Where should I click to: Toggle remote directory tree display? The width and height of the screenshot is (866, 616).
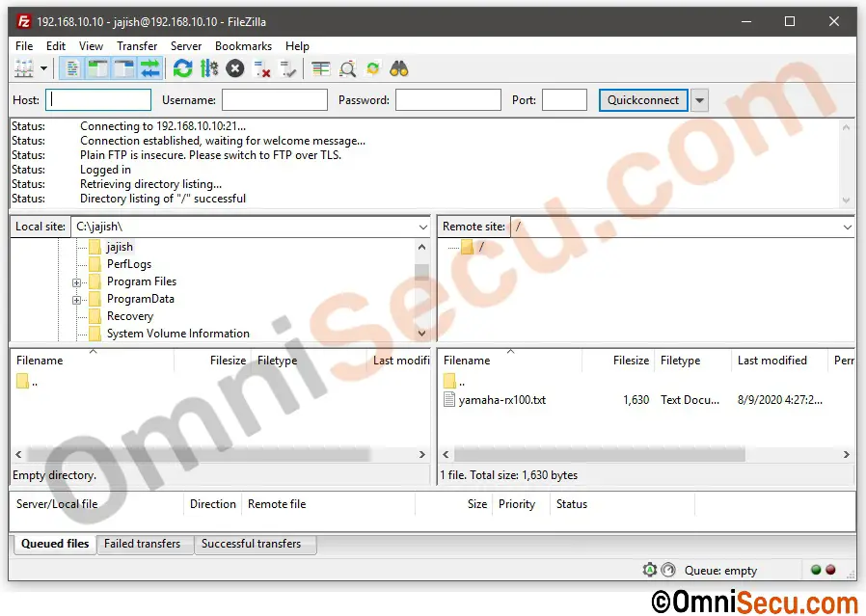coord(123,69)
